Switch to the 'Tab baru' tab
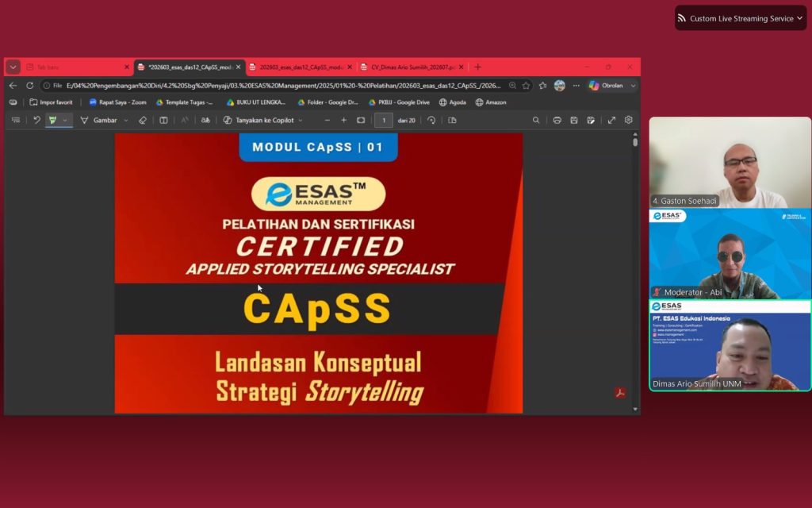 pyautogui.click(x=78, y=67)
